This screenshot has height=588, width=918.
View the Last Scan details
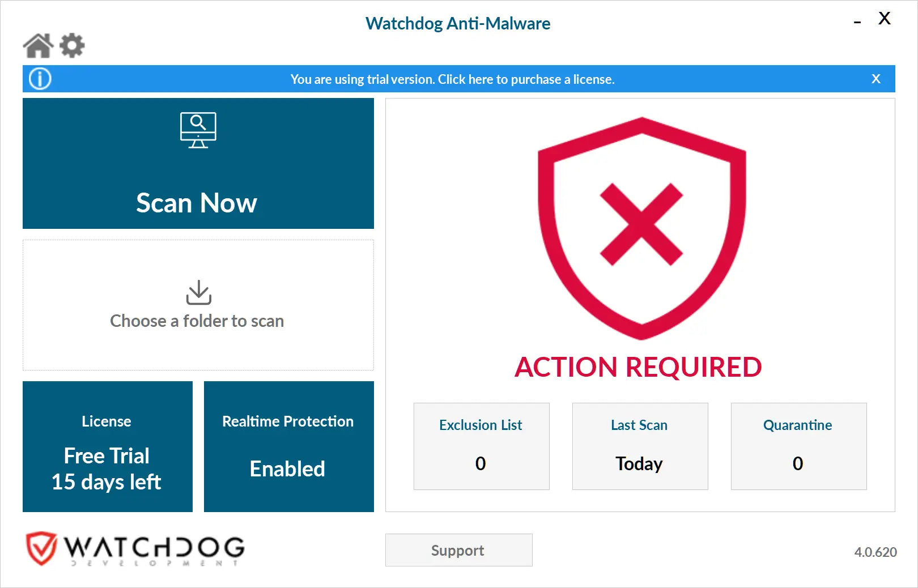point(640,446)
